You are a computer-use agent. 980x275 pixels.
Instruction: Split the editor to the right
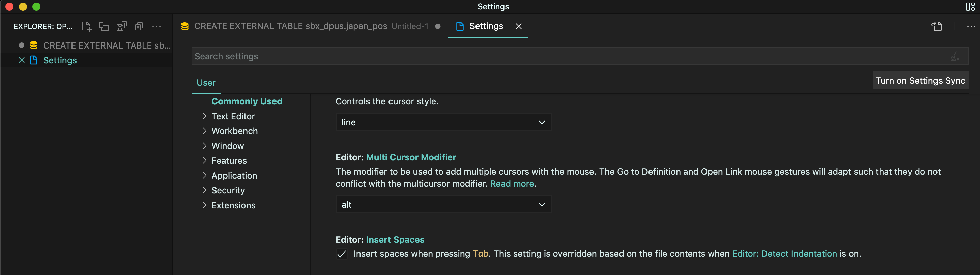coord(954,26)
